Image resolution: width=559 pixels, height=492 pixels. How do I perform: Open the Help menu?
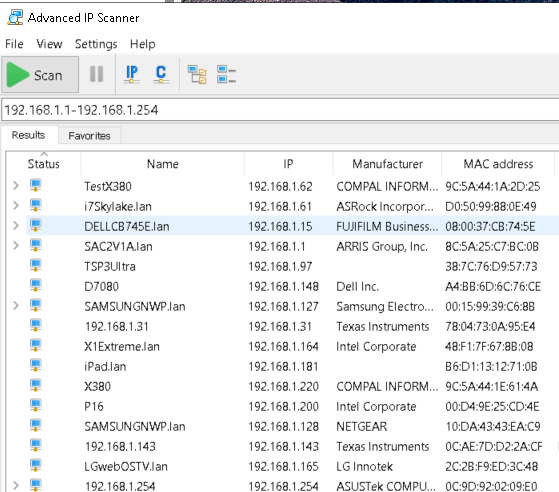pos(143,44)
